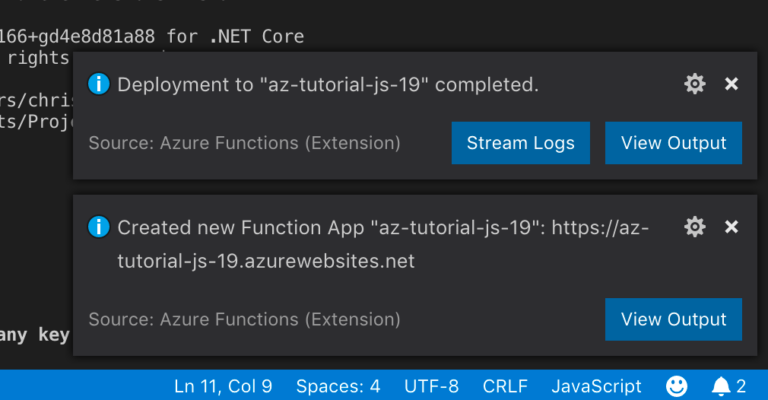Click gear icon on Created new Function App notification
The image size is (768, 400).
(x=695, y=228)
